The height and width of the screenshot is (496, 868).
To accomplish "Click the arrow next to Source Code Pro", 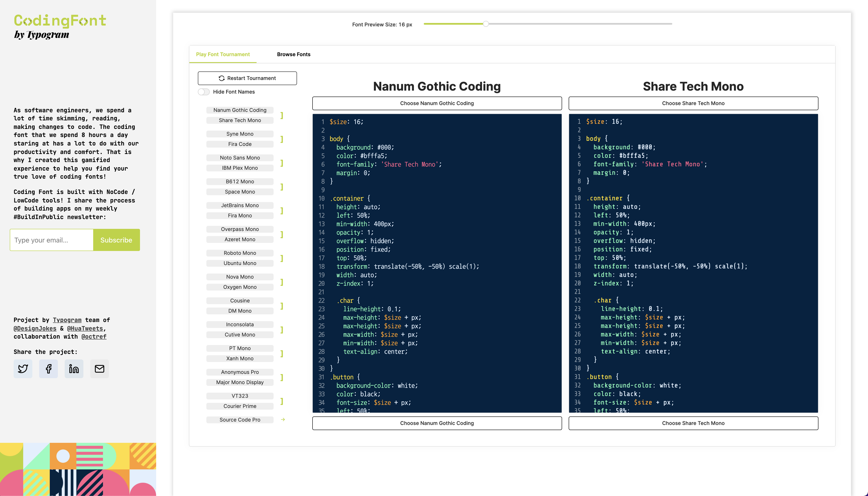I will click(x=283, y=420).
